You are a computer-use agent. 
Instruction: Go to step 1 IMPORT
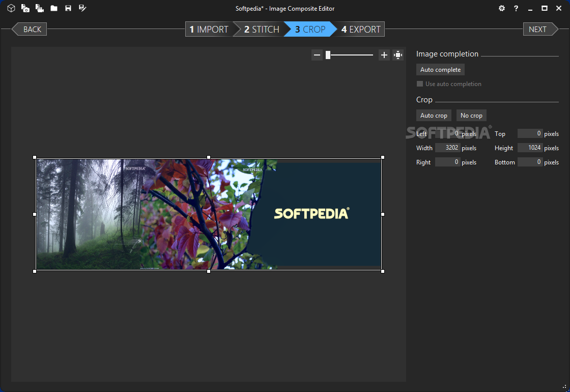(x=209, y=29)
